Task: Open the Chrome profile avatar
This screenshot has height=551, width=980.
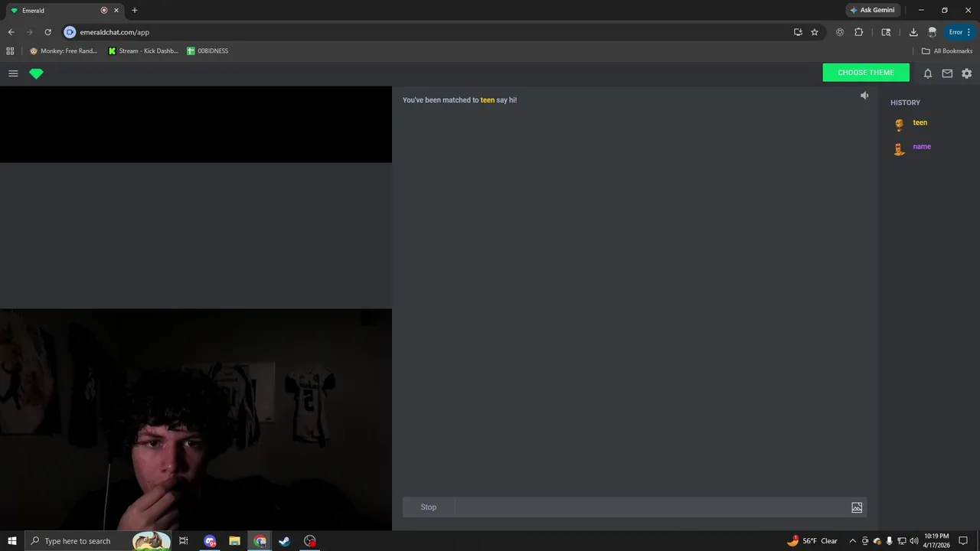Action: click(932, 32)
